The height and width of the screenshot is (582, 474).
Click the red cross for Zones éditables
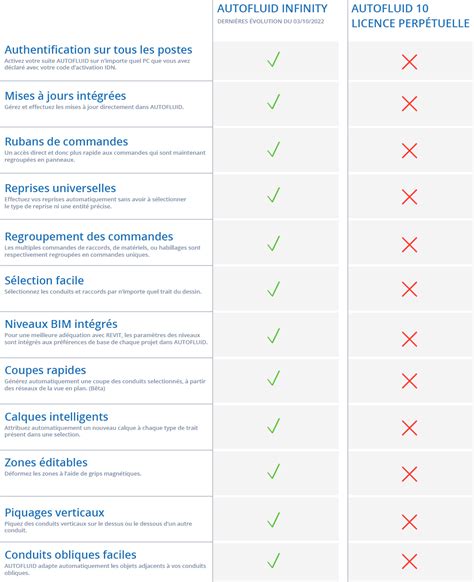pyautogui.click(x=409, y=474)
